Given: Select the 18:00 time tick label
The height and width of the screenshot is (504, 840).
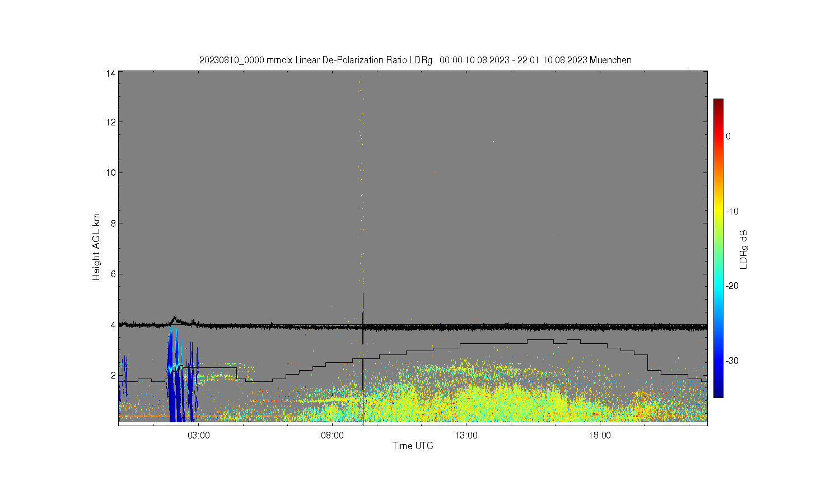Looking at the screenshot, I should click(600, 436).
